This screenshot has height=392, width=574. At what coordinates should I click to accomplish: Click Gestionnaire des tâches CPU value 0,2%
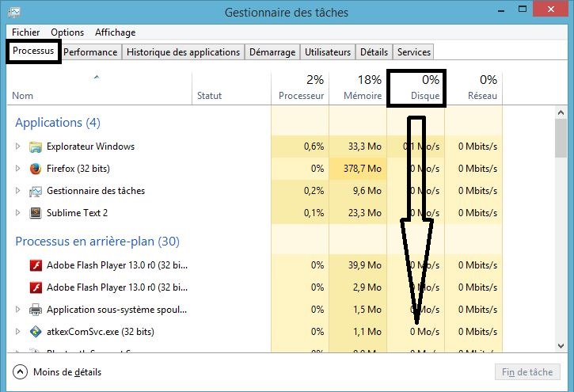point(314,191)
